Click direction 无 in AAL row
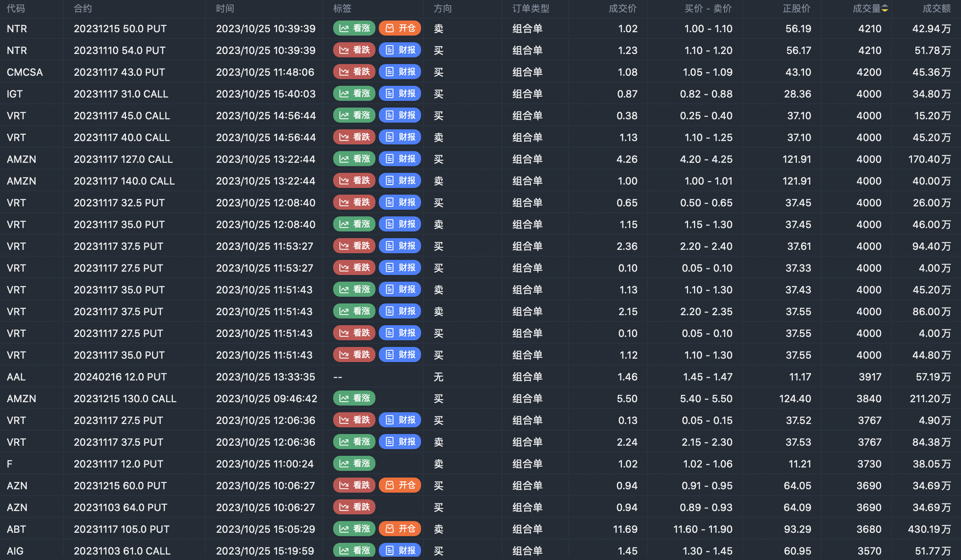Screen dimensions: 961x560 point(438,377)
